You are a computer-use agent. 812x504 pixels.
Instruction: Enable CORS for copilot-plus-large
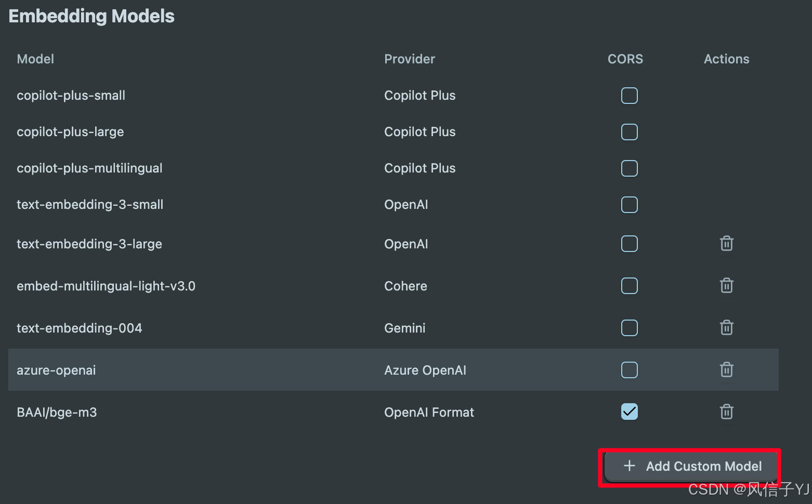click(629, 132)
